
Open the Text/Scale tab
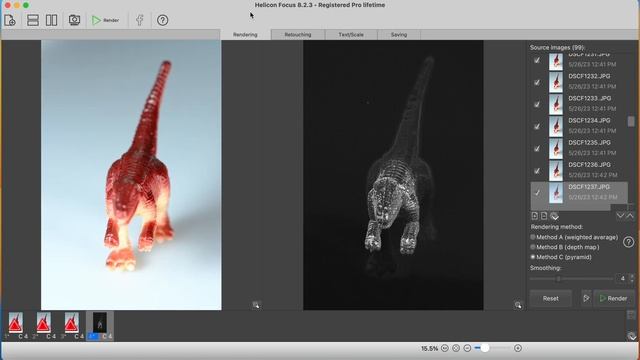coord(351,35)
